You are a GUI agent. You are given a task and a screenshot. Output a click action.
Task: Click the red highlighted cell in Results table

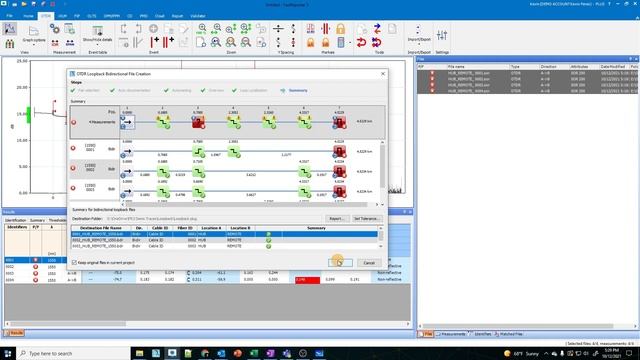coord(307,280)
